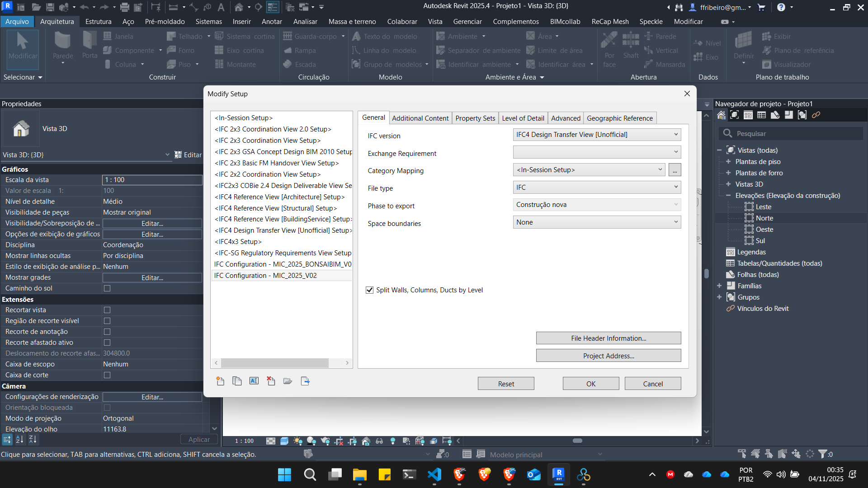Click the delete setup icon

[271, 381]
